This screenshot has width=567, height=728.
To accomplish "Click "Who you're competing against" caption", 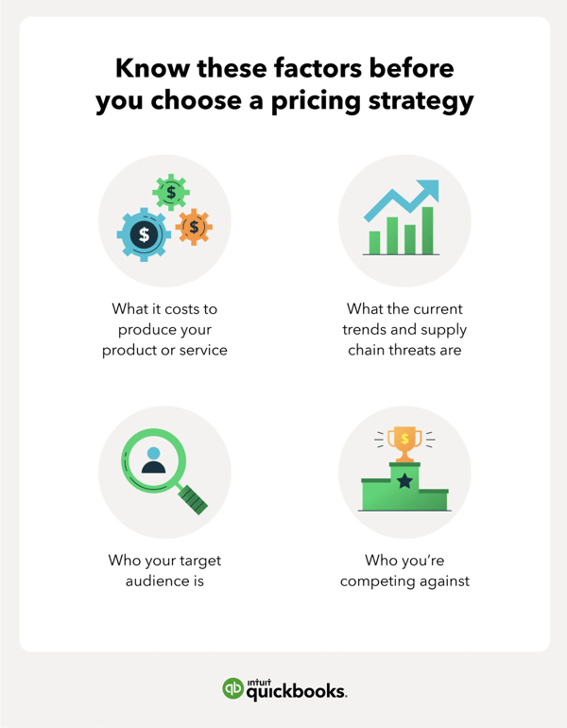I will click(404, 570).
